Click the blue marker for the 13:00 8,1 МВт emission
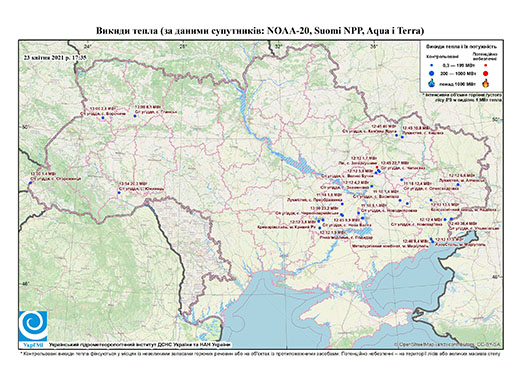Viewport: 520px width, 368px height. click(135, 116)
